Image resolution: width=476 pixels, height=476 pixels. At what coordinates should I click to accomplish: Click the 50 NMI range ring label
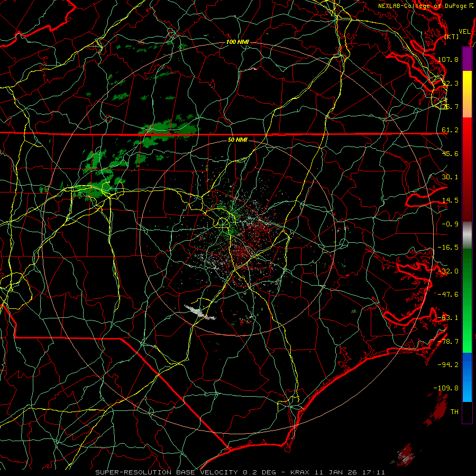(237, 140)
